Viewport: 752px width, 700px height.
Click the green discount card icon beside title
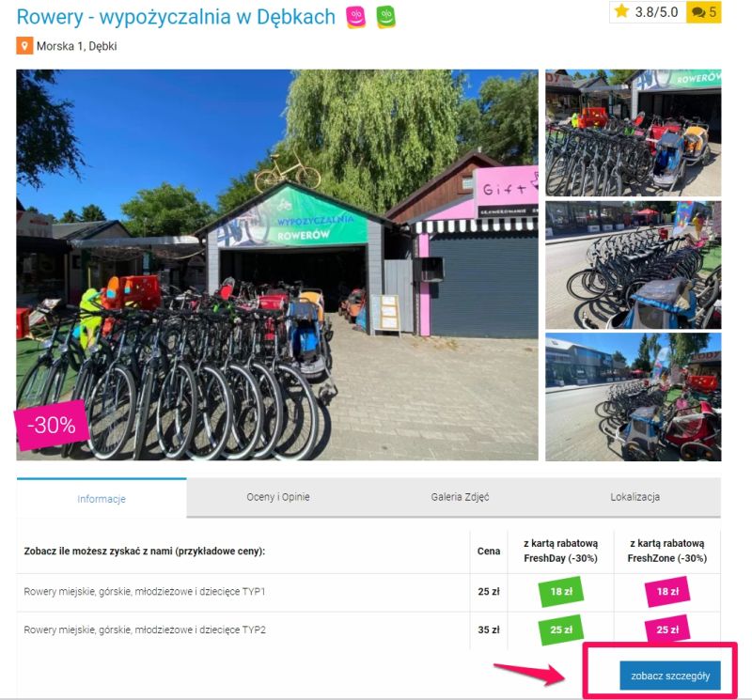point(385,17)
